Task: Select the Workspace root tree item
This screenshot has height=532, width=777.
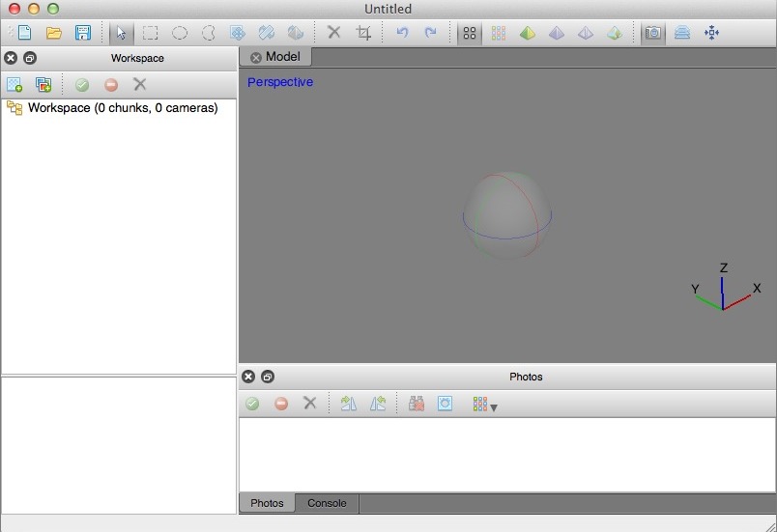Action: coord(122,108)
